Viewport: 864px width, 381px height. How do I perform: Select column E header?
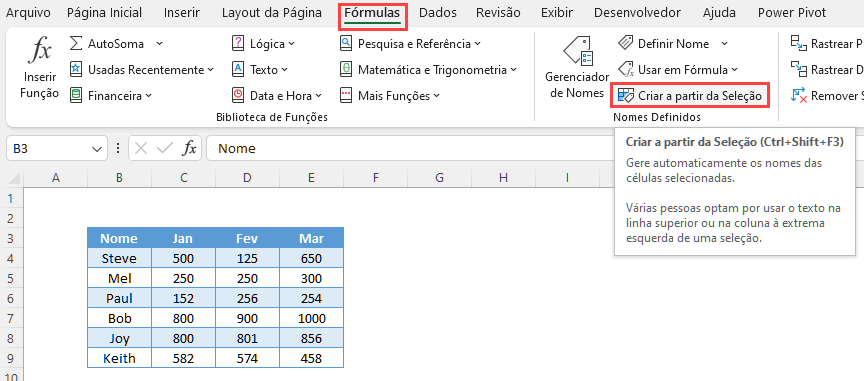point(311,178)
